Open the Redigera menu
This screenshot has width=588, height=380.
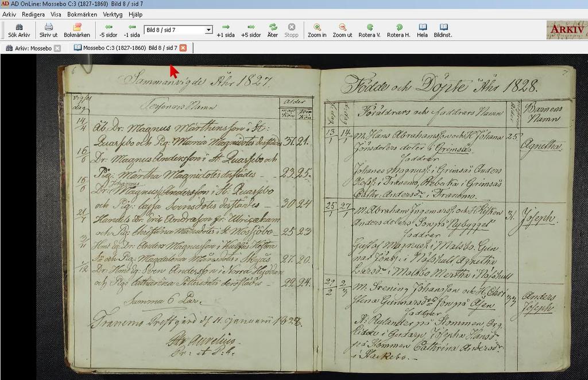(33, 14)
